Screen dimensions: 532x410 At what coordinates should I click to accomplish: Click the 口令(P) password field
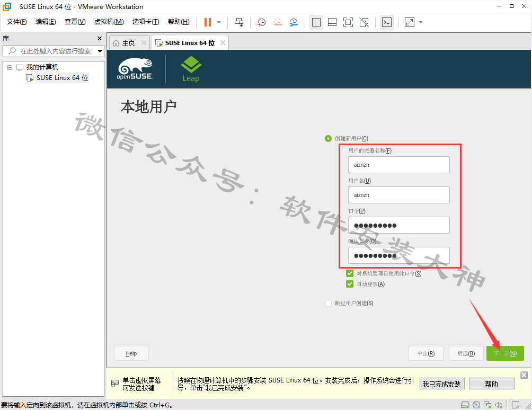[398, 225]
